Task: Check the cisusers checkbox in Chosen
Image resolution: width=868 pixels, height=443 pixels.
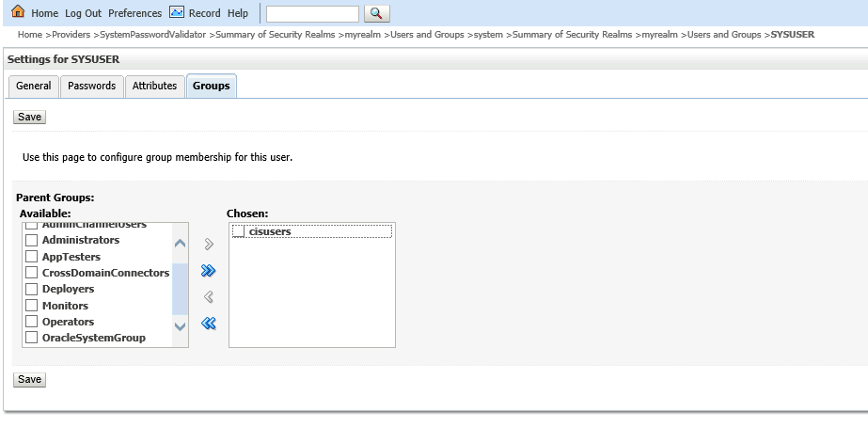Action: click(x=239, y=231)
